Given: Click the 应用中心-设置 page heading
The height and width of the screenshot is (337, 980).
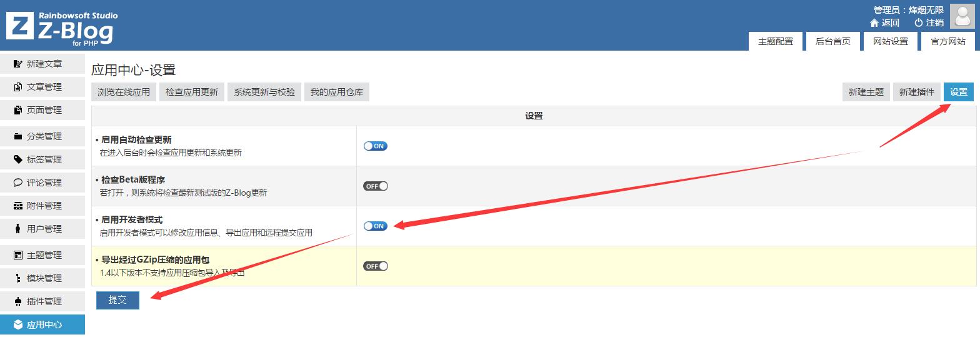Looking at the screenshot, I should click(134, 70).
